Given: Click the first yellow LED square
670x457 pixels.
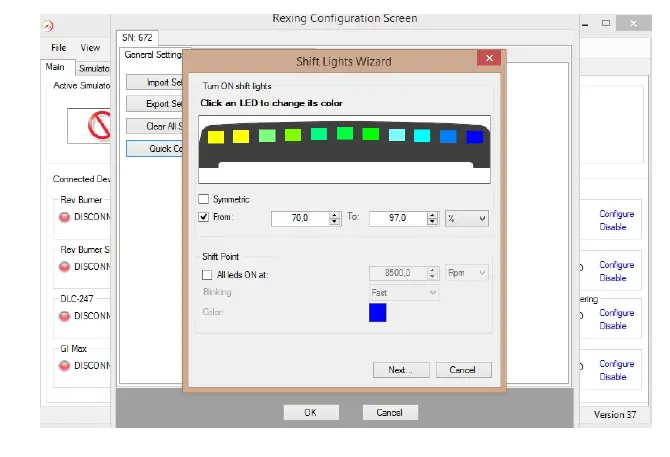Looking at the screenshot, I should point(216,137).
